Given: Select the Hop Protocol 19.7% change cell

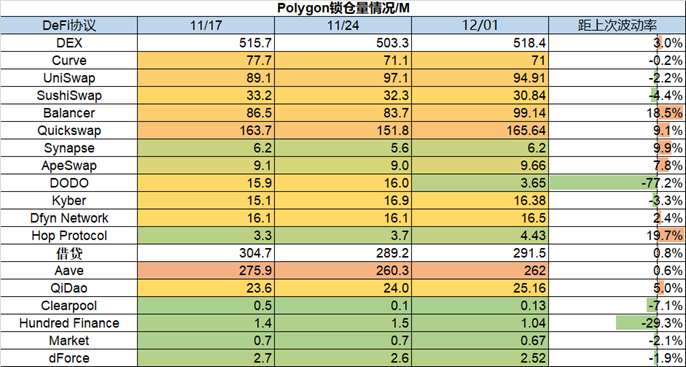Looking at the screenshot, I should point(617,235).
